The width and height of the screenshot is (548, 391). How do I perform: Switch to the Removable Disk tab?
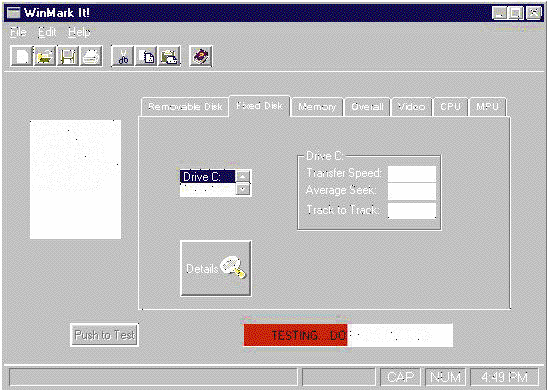tap(185, 107)
